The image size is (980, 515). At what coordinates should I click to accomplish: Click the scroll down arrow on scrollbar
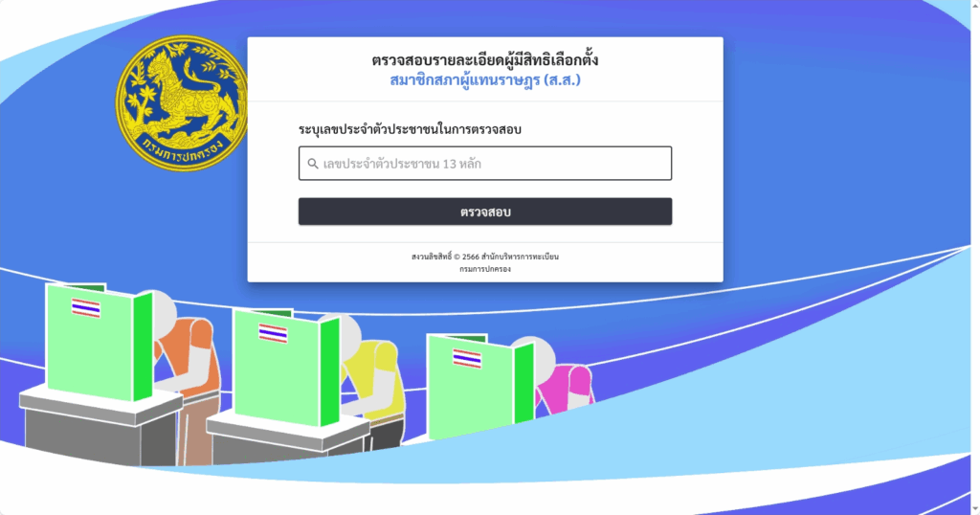[x=975, y=509]
